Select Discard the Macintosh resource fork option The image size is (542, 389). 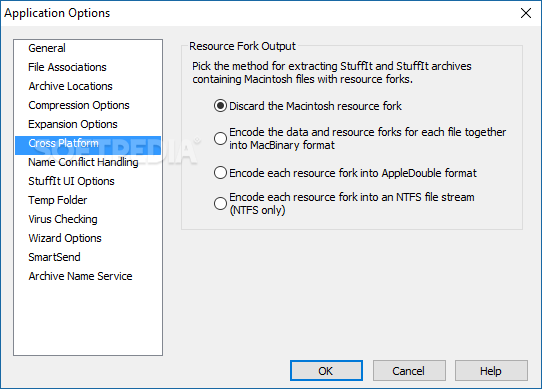(220, 106)
